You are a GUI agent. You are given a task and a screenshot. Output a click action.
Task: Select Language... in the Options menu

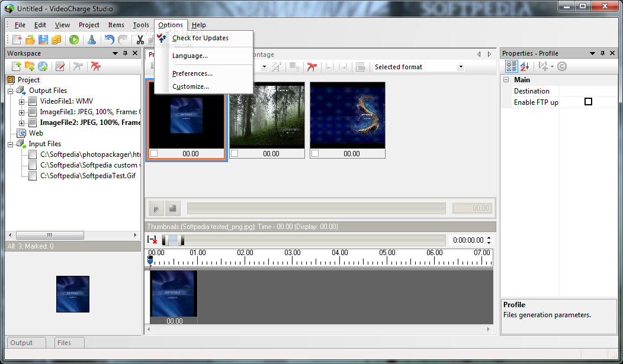(190, 56)
